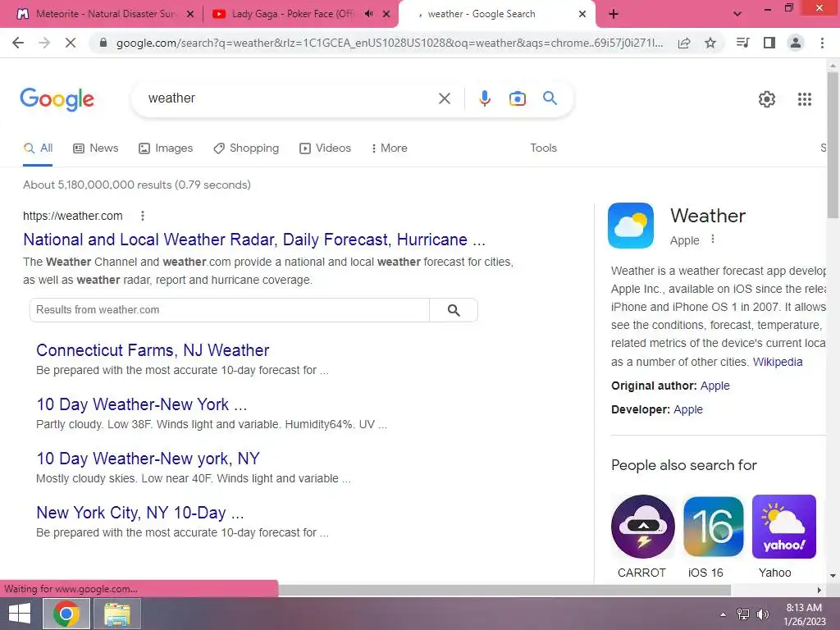Screen dimensions: 840x630
Task: Open Chrome profile avatar
Action: point(796,43)
